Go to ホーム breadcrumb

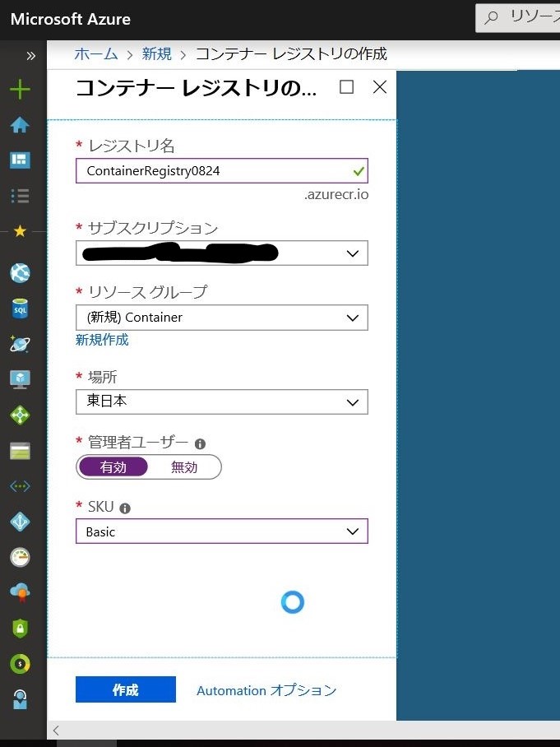(96, 53)
